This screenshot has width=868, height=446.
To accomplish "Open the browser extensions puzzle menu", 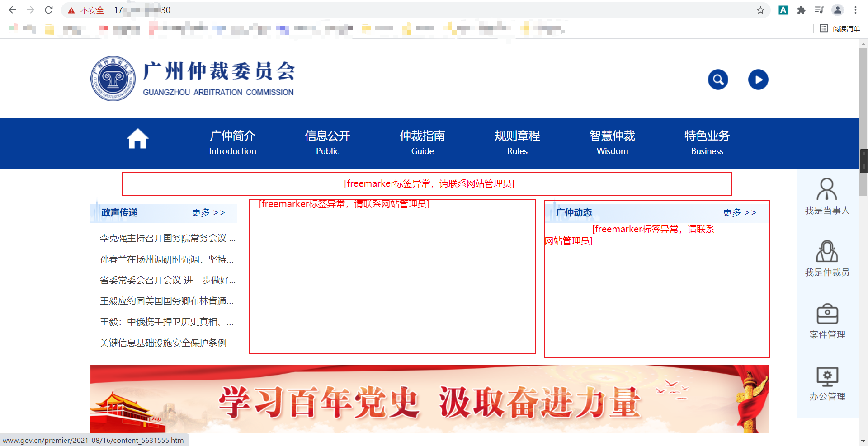I will [801, 10].
